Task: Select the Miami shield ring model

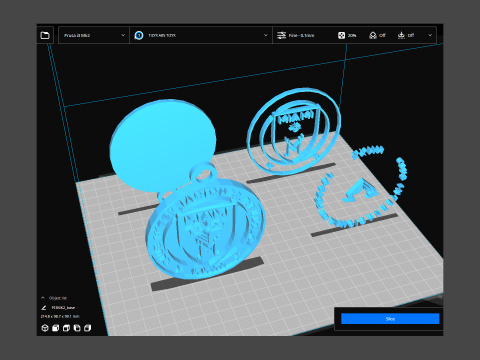Action: coord(294,132)
